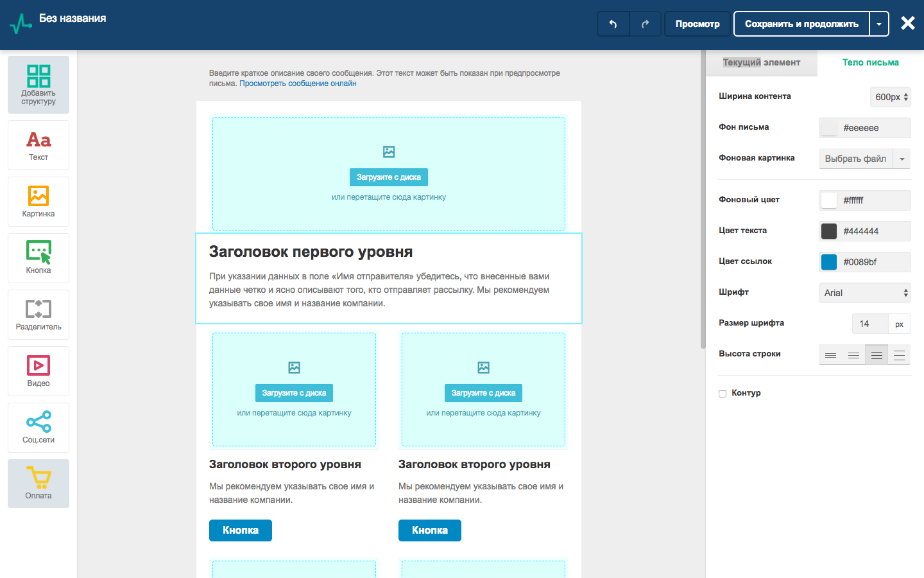Select the tightest line height option

point(831,354)
